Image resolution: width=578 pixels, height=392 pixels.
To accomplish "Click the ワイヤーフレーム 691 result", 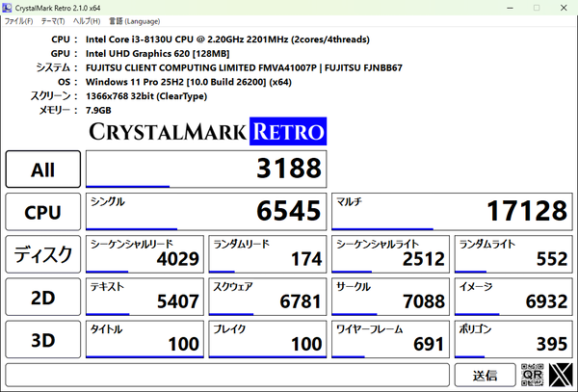I will coord(390,339).
